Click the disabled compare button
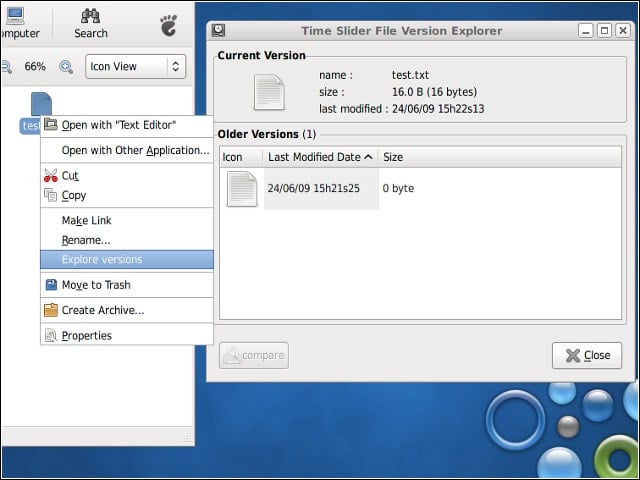This screenshot has height=480, width=640. point(254,356)
